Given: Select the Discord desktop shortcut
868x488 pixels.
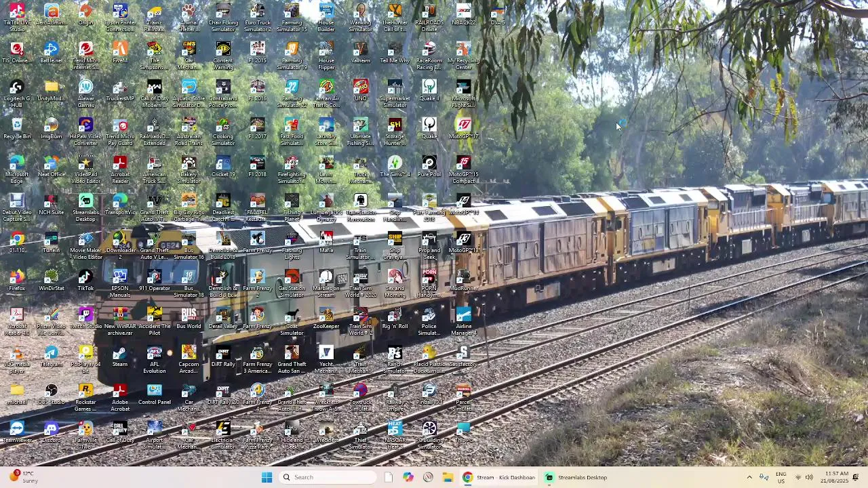Looking at the screenshot, I should [x=52, y=432].
